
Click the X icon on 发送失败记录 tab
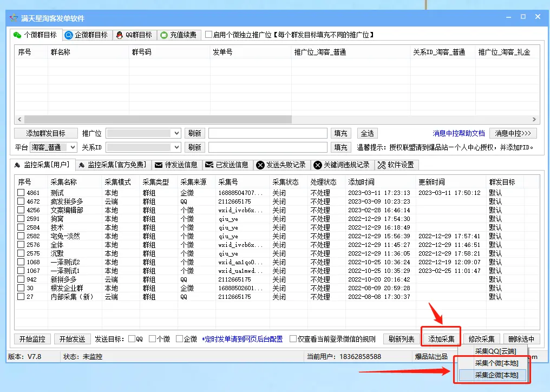[260, 165]
